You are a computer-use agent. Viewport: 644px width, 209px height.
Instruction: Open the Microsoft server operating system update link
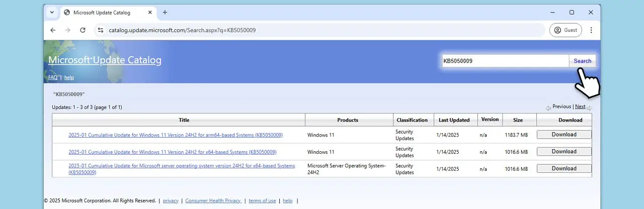point(182,169)
